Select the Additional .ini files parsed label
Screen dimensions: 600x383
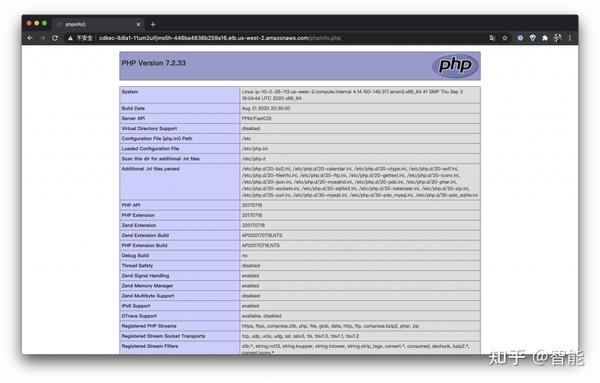coord(150,169)
